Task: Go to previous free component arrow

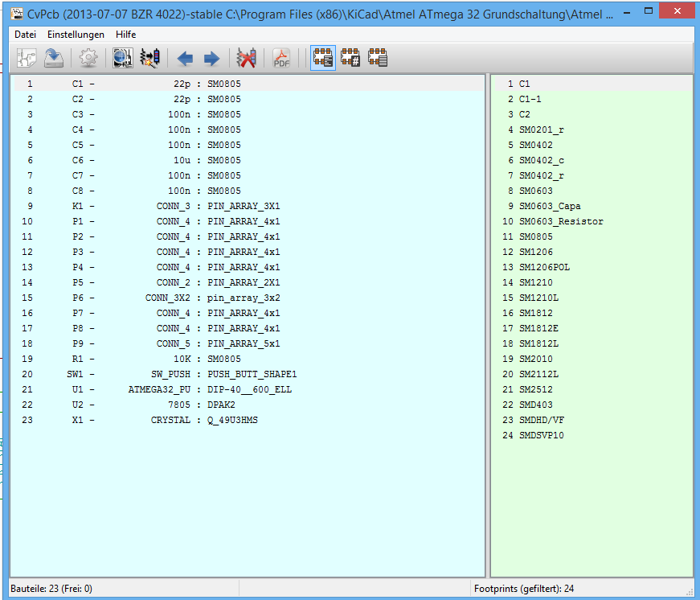Action: (185, 58)
